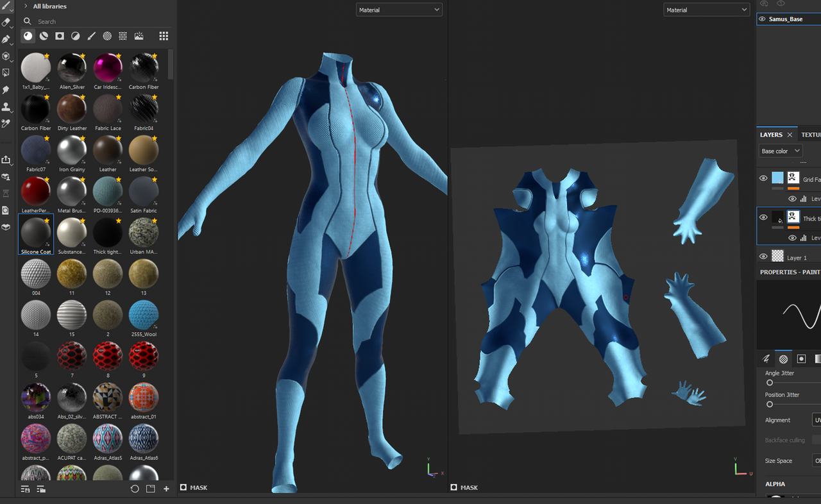Select the Material picker eyedropper tool
Image resolution: width=821 pixels, height=504 pixels.
pyautogui.click(x=6, y=123)
